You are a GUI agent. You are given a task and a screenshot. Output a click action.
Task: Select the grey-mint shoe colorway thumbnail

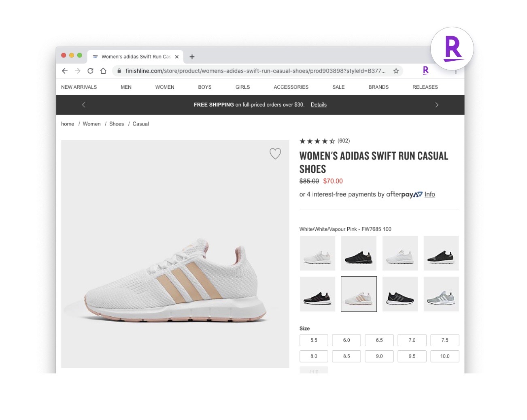(441, 294)
